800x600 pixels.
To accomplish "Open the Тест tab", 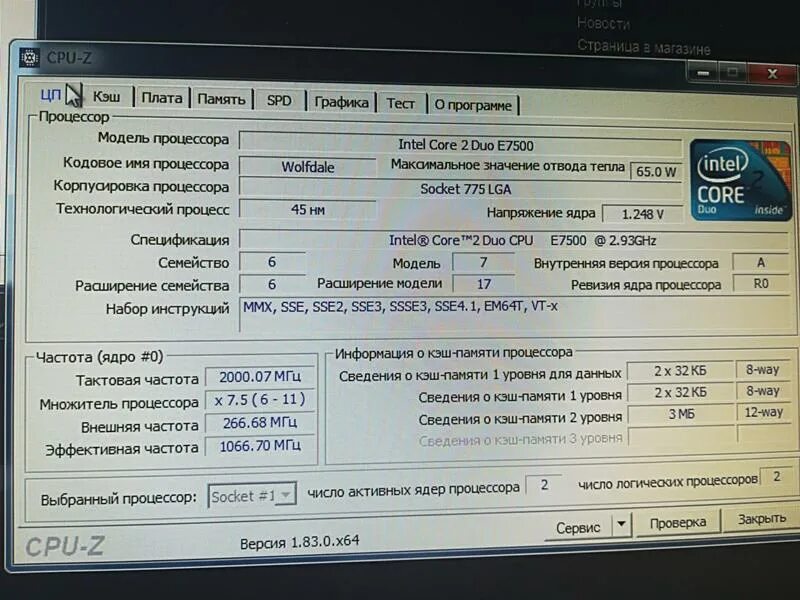I will (401, 103).
